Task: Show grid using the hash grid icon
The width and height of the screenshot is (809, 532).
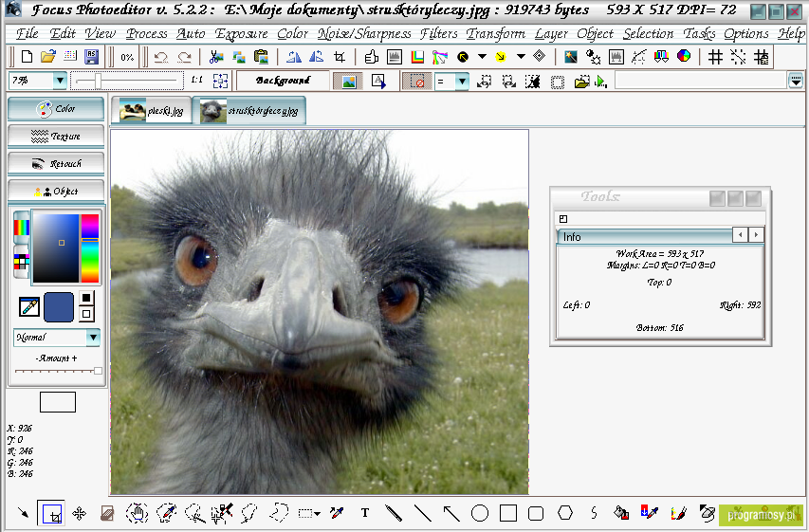Action: coord(715,57)
